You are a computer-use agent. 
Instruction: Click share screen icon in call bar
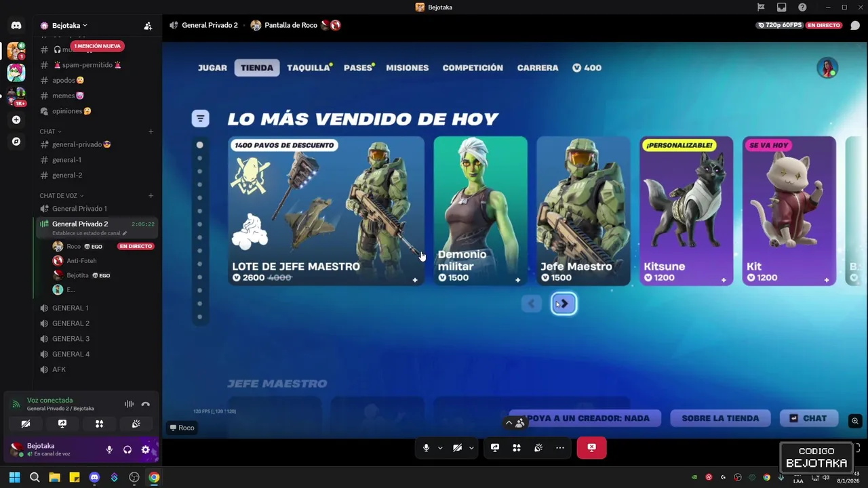(495, 447)
